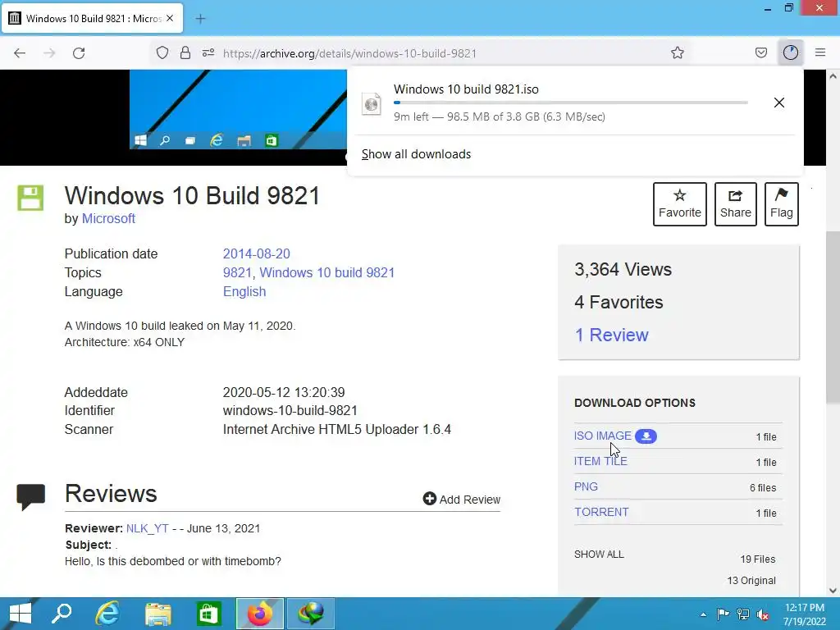
Task: Click the download progress bar
Action: tap(571, 103)
